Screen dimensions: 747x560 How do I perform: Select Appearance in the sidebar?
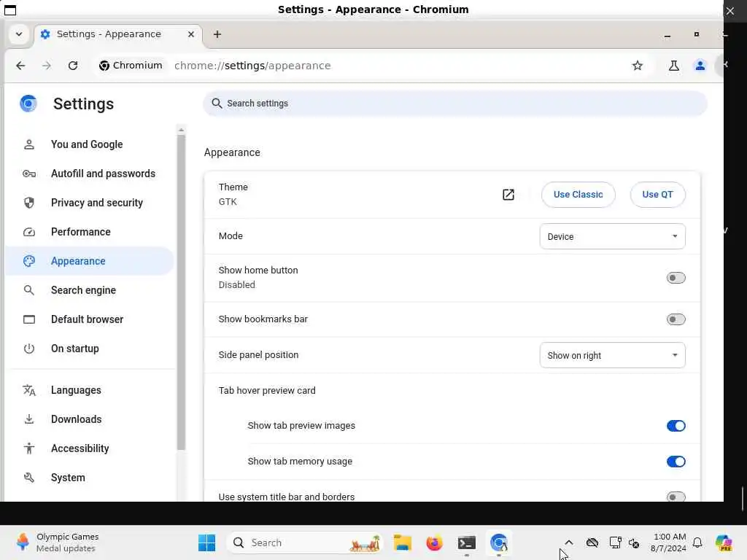pyautogui.click(x=90, y=261)
